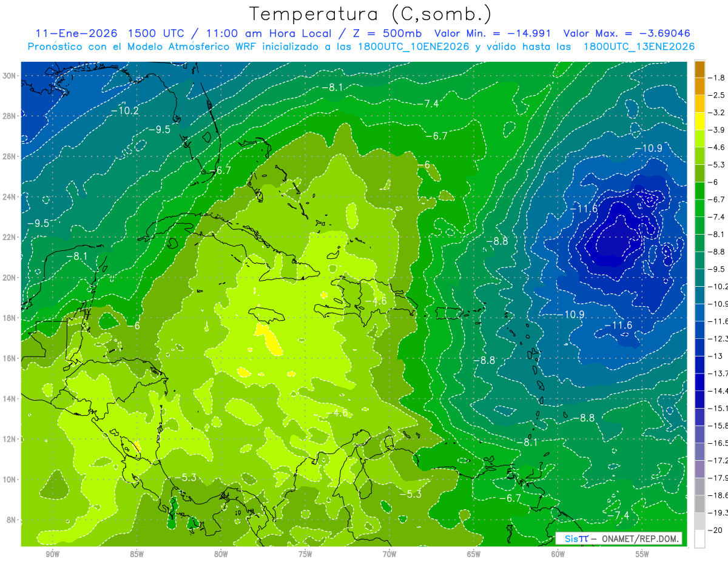Image resolution: width=728 pixels, height=562 pixels.
Task: Click the '8N' latitude axis label
Action: pyautogui.click(x=12, y=520)
